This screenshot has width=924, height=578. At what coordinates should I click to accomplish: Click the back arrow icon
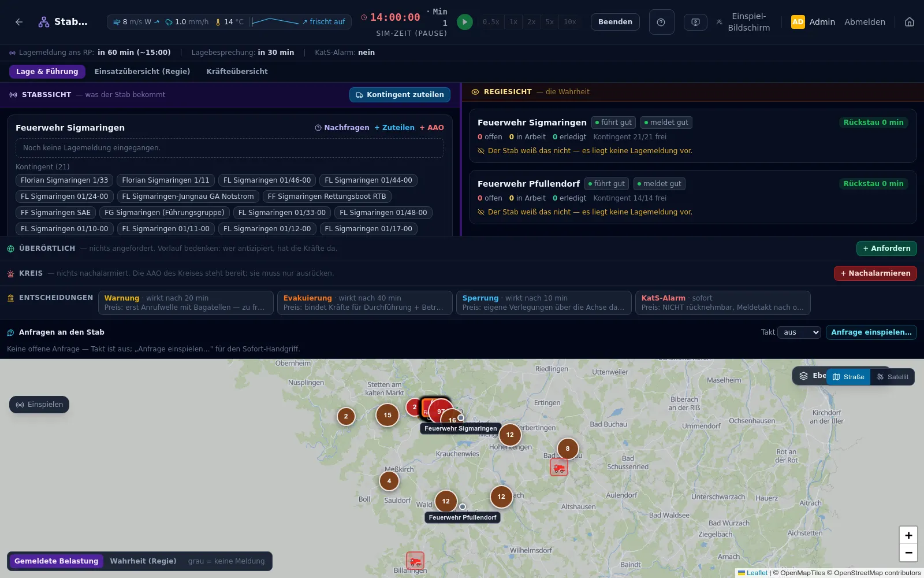19,22
